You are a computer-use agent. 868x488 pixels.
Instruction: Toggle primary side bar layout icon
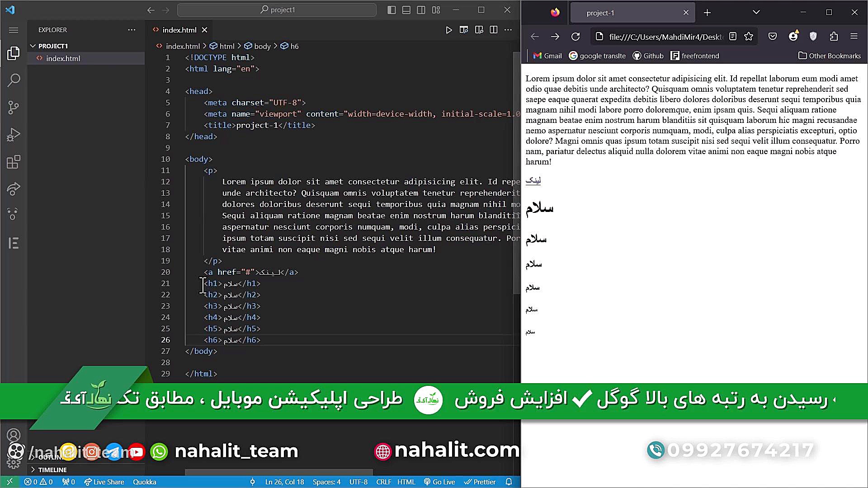coord(392,10)
